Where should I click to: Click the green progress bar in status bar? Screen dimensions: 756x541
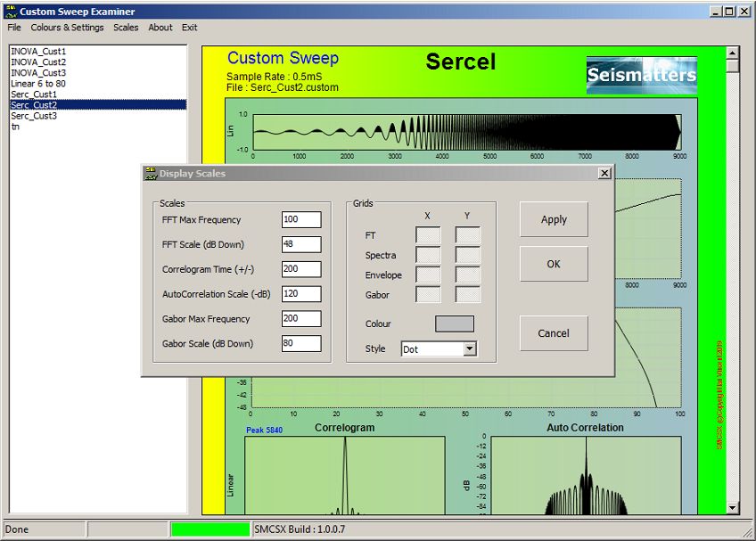pyautogui.click(x=210, y=529)
